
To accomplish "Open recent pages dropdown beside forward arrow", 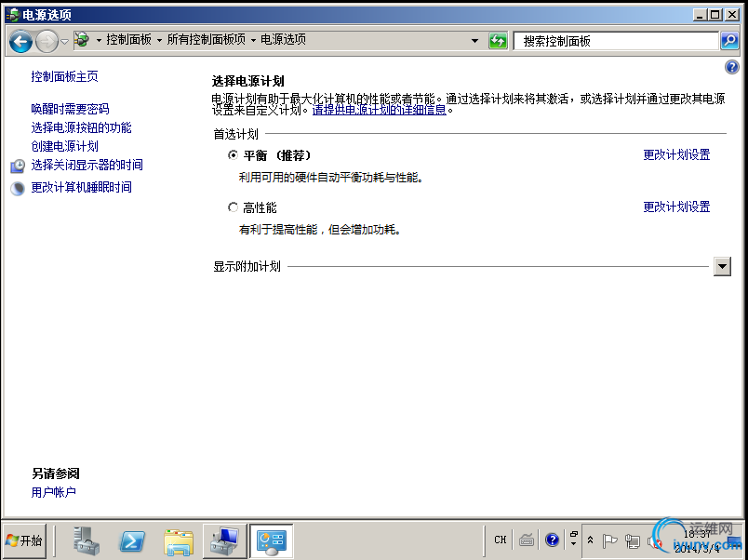I will (64, 42).
